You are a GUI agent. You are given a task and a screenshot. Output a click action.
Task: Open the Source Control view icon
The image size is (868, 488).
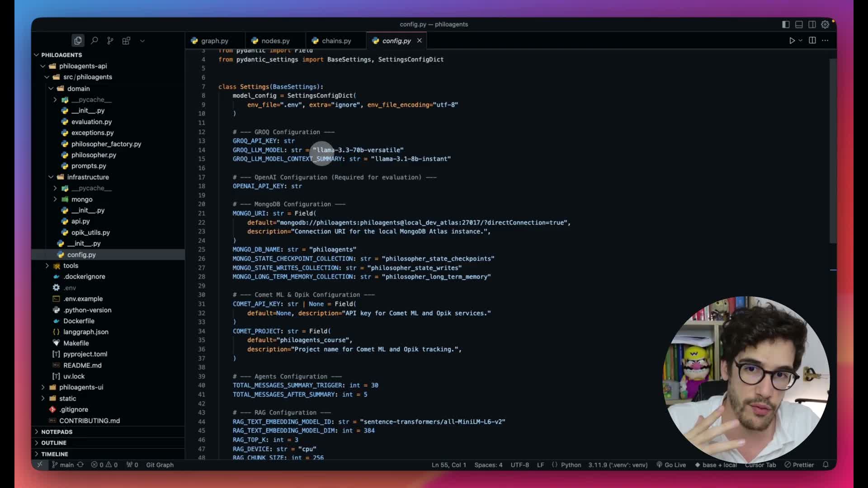[110, 41]
